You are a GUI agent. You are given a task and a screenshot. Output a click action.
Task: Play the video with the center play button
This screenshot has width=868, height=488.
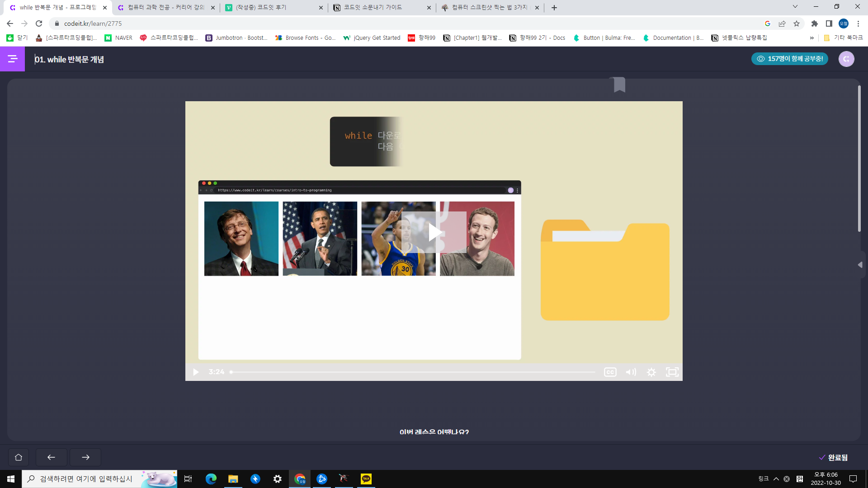(434, 232)
